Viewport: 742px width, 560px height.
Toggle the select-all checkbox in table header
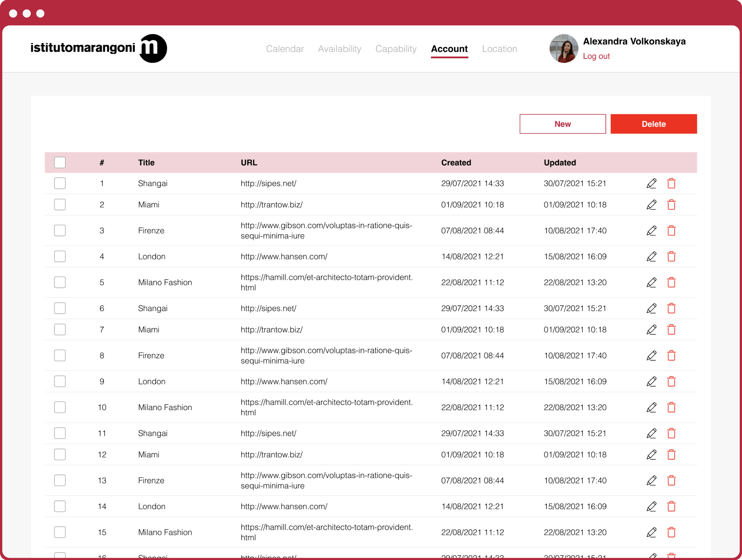point(60,163)
